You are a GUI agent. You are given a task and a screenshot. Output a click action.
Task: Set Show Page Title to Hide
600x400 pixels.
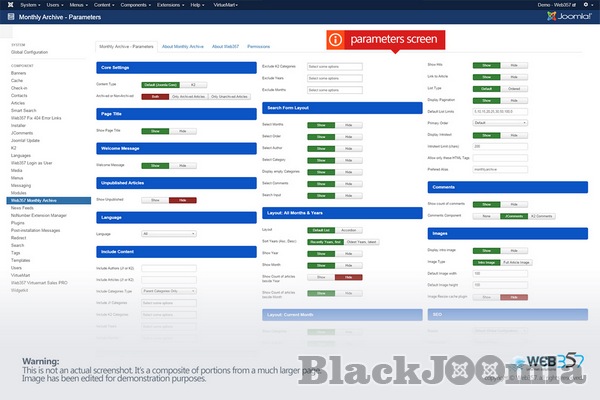(x=181, y=131)
